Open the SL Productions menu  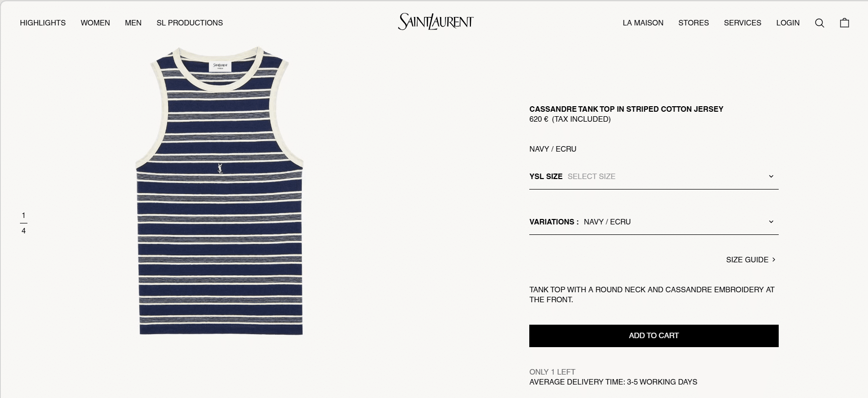pyautogui.click(x=190, y=23)
